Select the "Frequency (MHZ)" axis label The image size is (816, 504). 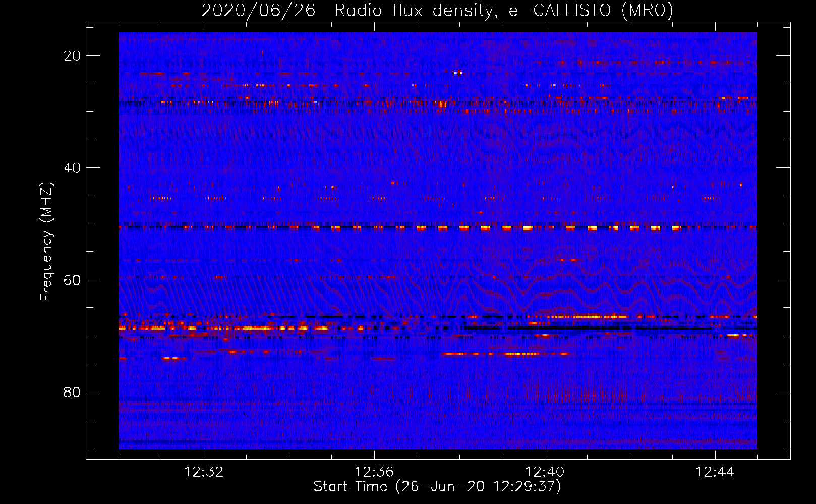(x=46, y=242)
